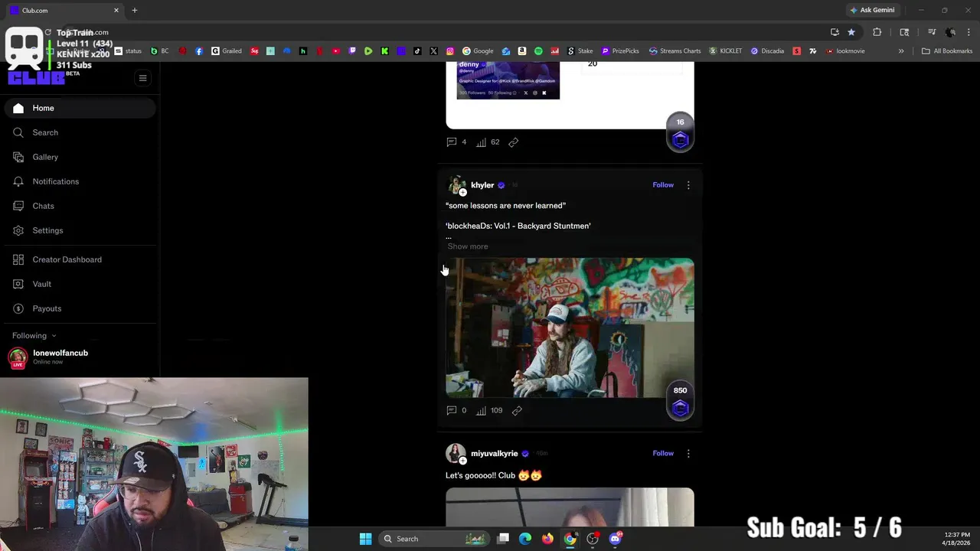980x551 pixels.
Task: Click khyler's avatar picture
Action: (x=456, y=185)
